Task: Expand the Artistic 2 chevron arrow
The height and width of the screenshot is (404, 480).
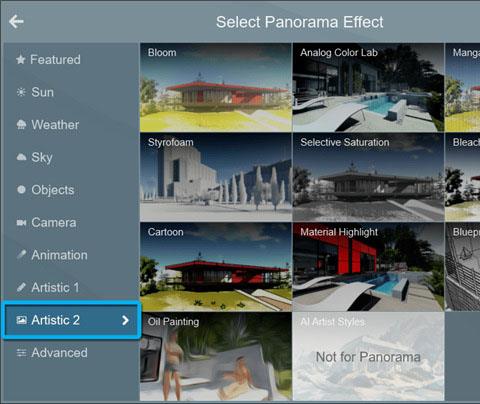Action: pos(125,320)
